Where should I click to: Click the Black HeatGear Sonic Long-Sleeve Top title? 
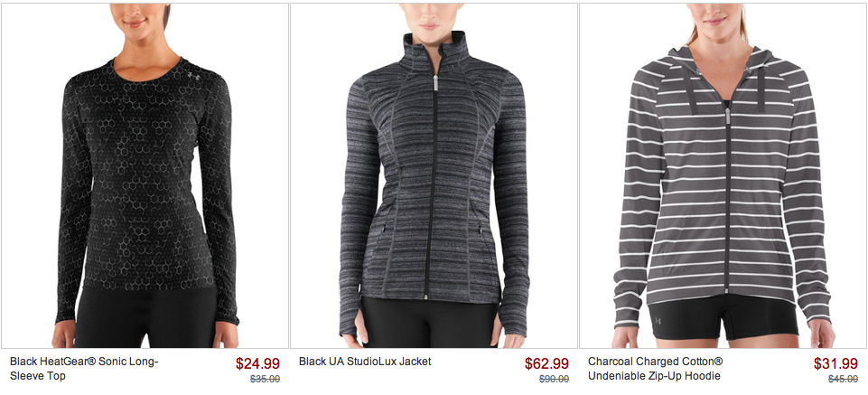[x=84, y=369]
